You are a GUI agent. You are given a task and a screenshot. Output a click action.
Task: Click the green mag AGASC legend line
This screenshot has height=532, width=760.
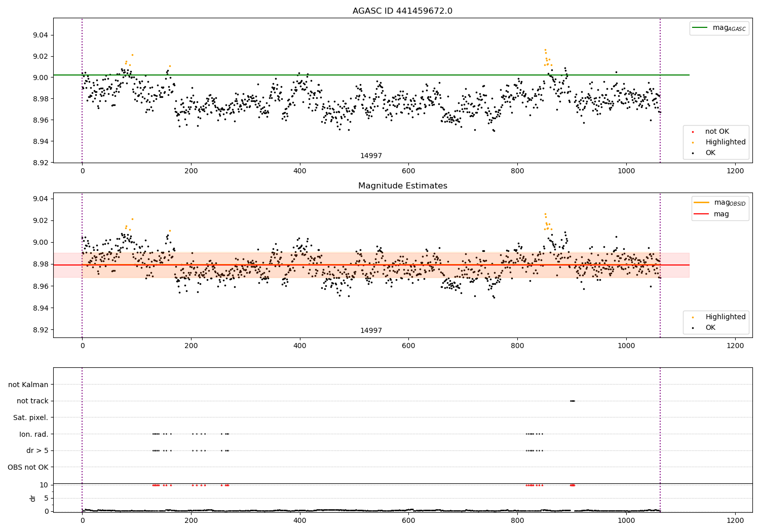[700, 28]
